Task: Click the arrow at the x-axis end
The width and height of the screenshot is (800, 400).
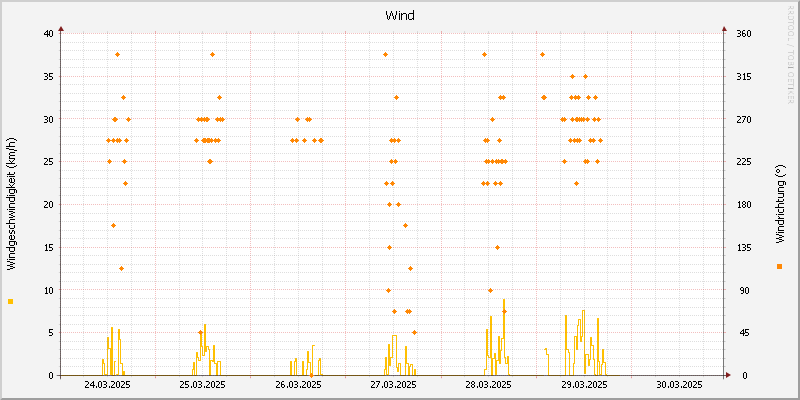Action: tap(729, 376)
